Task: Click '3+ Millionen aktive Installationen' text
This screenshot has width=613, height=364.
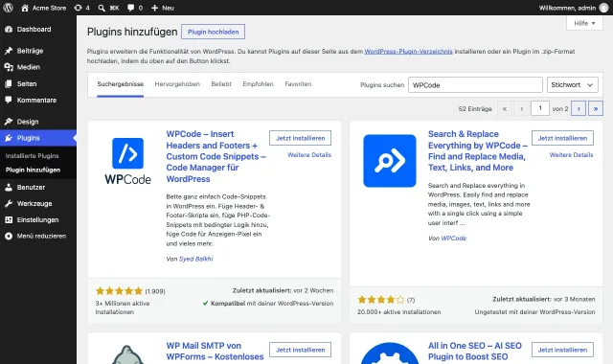Action: (x=123, y=307)
